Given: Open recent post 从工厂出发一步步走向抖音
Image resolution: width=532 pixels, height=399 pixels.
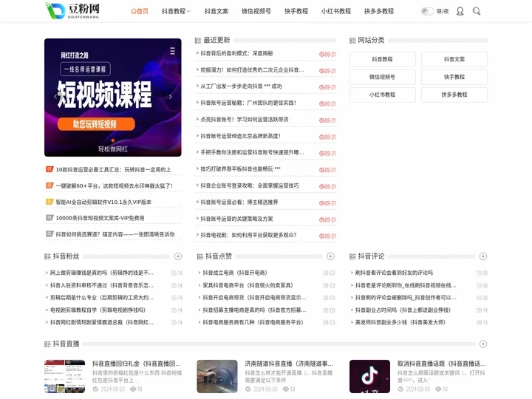Looking at the screenshot, I should pyautogui.click(x=241, y=86).
